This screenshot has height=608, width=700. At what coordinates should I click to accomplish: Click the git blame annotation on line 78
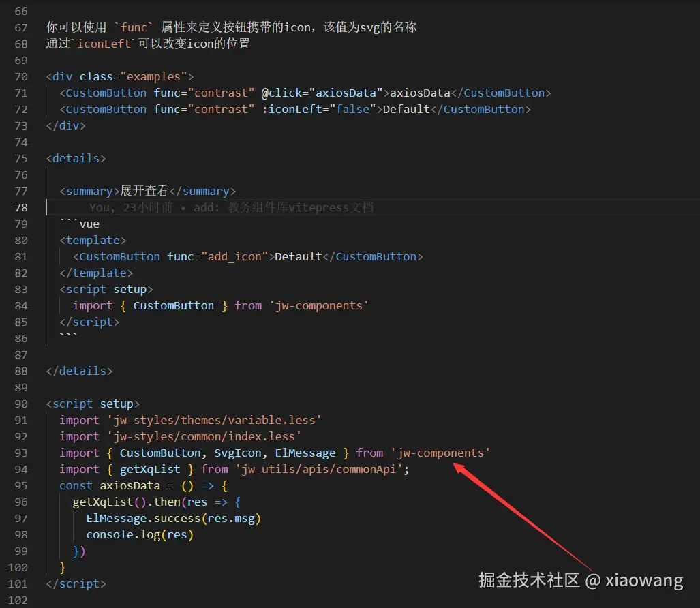click(x=231, y=208)
